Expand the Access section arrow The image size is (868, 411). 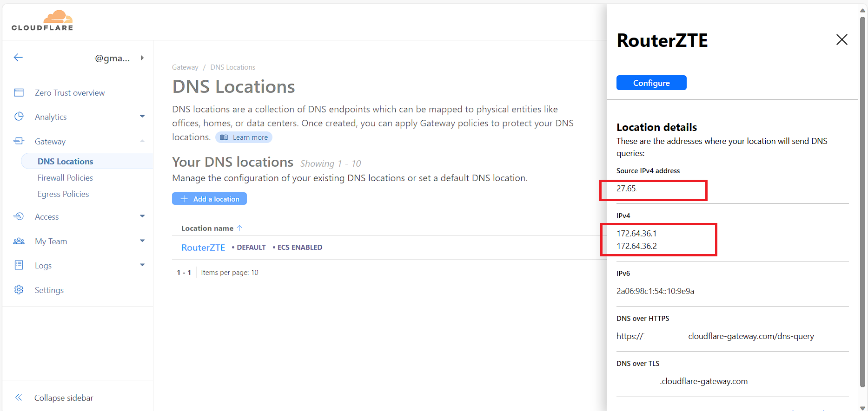pos(142,216)
